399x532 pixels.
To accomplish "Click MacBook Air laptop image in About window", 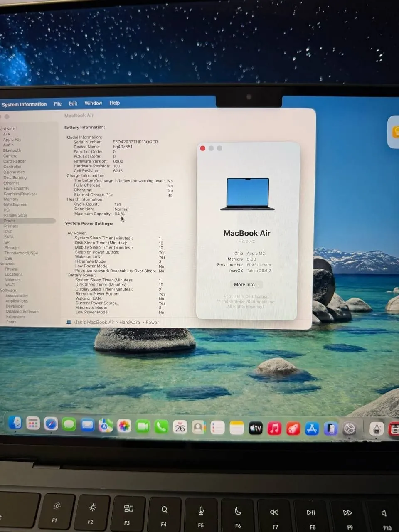I will click(247, 194).
